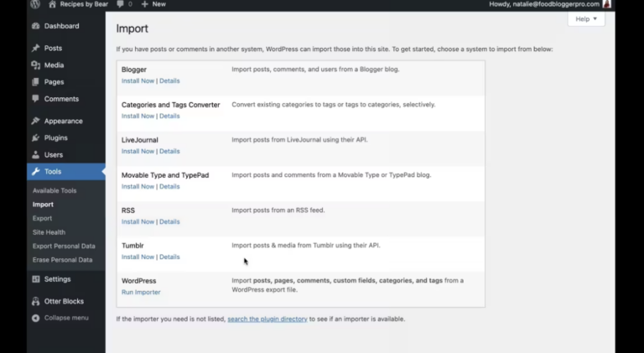Click the Posts pushpin icon
Screen dimensions: 644x353
(36, 48)
